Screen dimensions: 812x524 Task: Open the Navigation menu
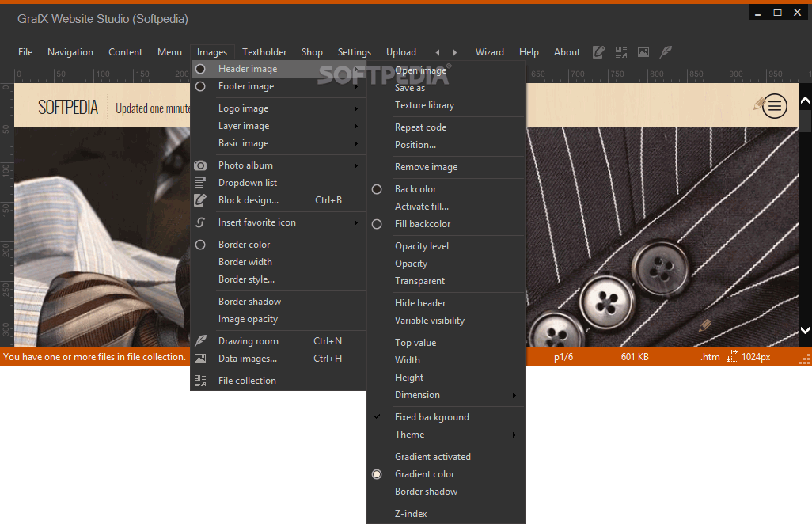click(70, 52)
